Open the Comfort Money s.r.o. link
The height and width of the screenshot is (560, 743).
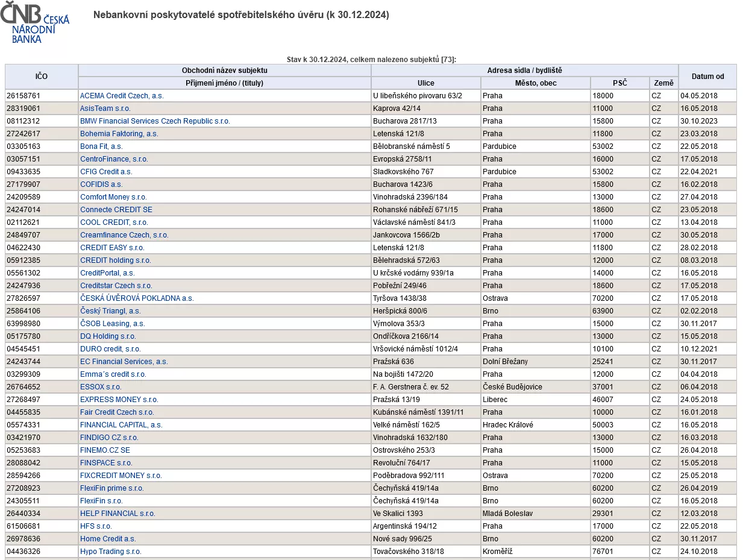pyautogui.click(x=113, y=197)
